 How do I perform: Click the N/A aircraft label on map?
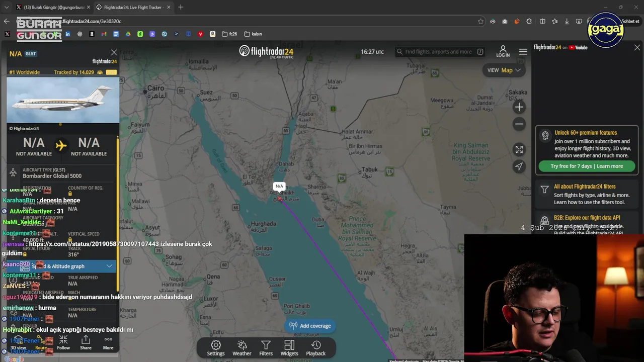pyautogui.click(x=279, y=186)
